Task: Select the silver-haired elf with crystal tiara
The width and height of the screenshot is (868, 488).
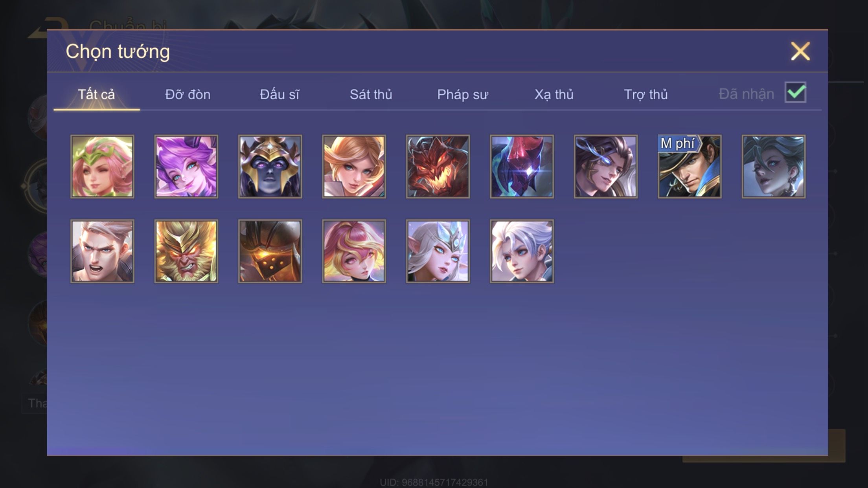Action: pyautogui.click(x=438, y=251)
